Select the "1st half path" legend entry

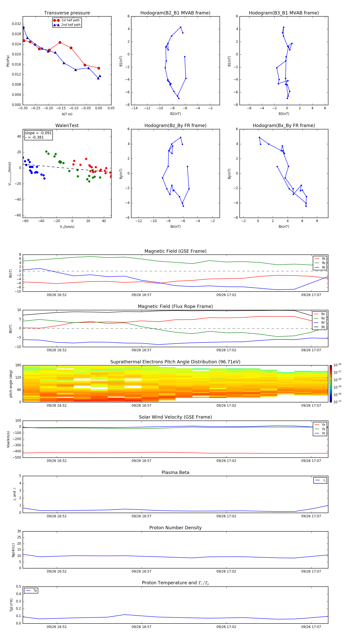66,20
